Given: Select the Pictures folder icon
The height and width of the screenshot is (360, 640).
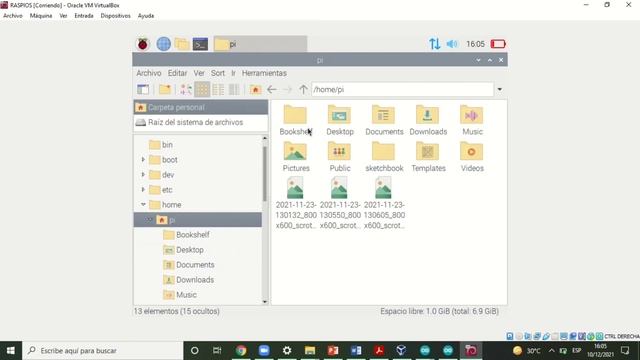Looking at the screenshot, I should click(x=295, y=151).
